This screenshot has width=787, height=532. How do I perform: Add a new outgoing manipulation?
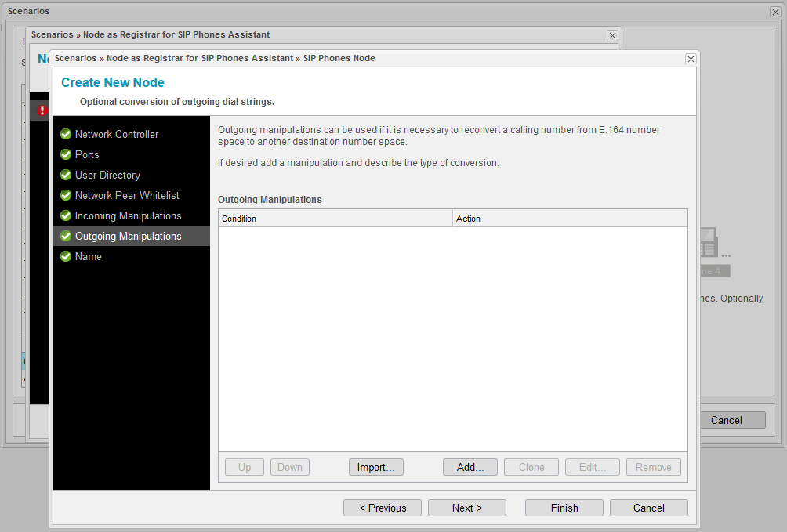pyautogui.click(x=470, y=467)
